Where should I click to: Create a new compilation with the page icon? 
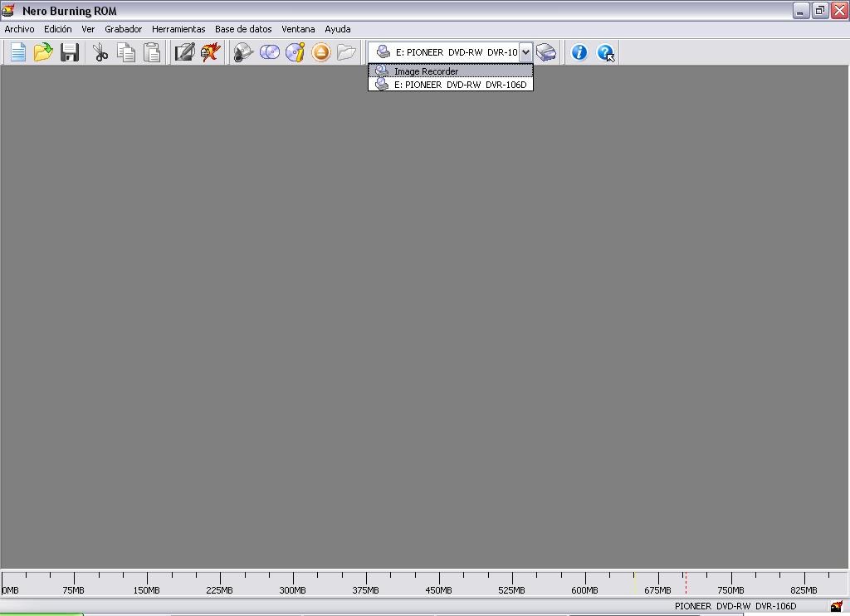pos(18,52)
